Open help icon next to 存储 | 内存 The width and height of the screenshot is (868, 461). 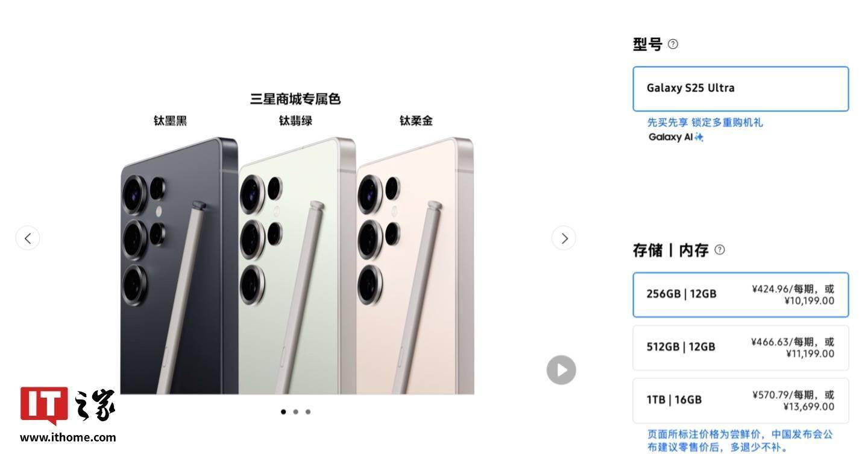(719, 250)
